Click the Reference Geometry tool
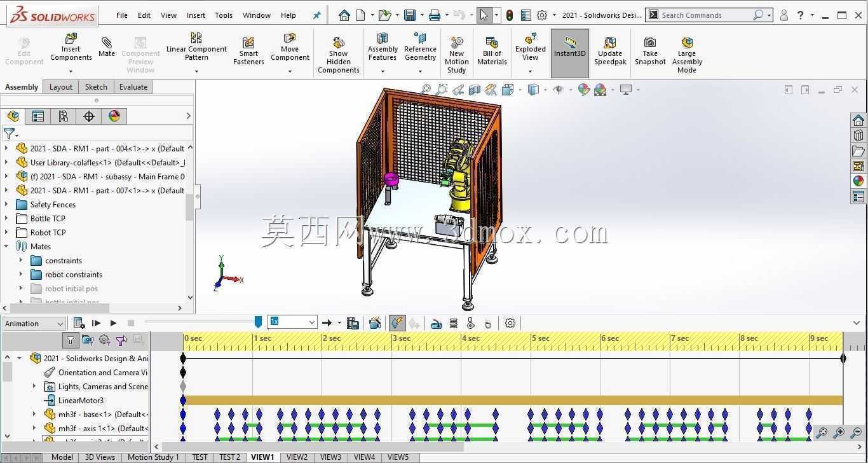The height and width of the screenshot is (463, 868). [420, 47]
